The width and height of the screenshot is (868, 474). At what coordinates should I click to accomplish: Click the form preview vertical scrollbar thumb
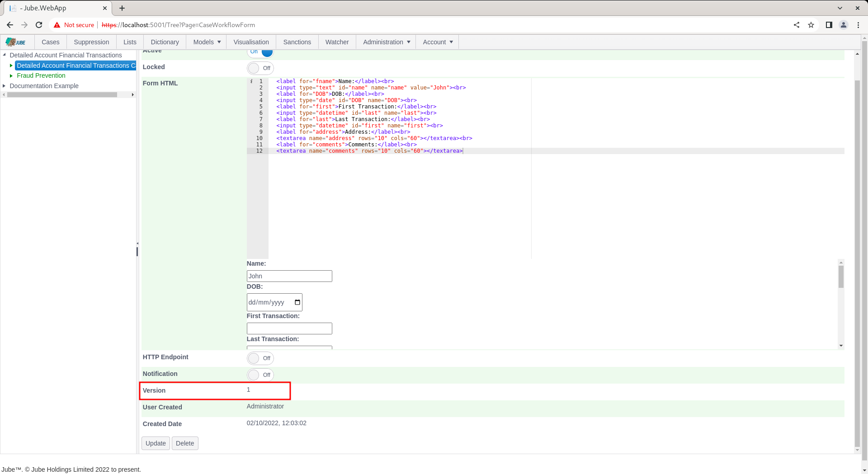click(841, 277)
